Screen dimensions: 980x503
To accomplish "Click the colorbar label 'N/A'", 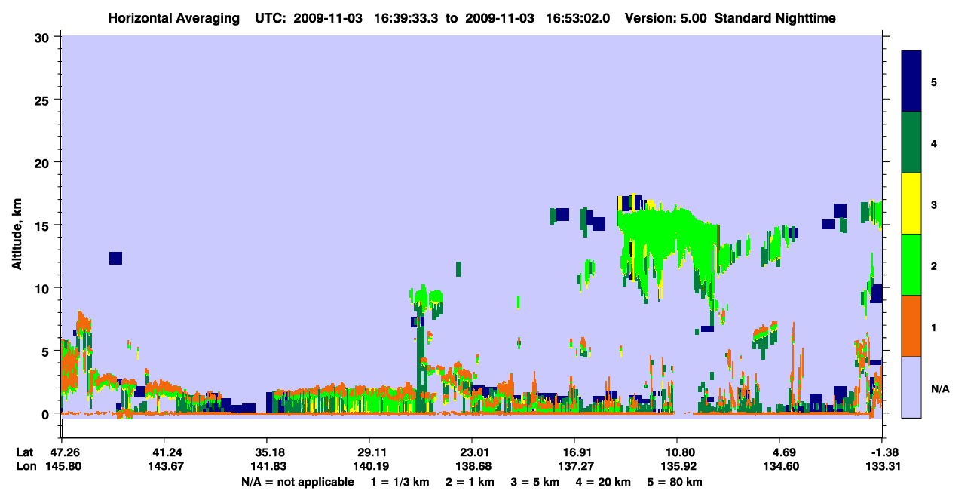I will pyautogui.click(x=939, y=388).
